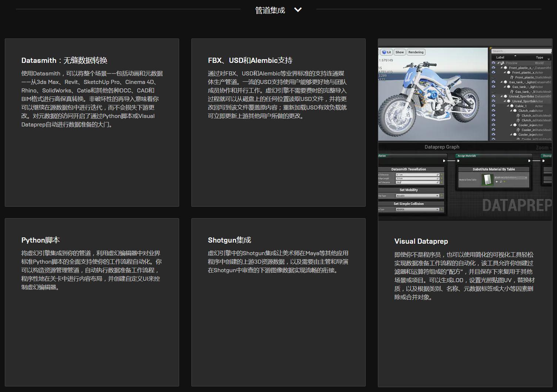The width and height of the screenshot is (557, 392).
Task: Toggle visibility of the Cable_1 actor
Action: (493, 106)
